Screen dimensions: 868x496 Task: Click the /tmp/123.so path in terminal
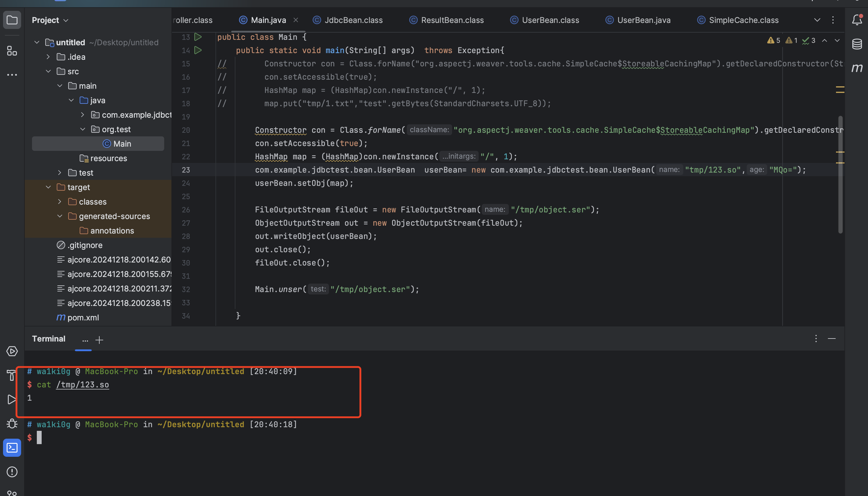(x=83, y=385)
